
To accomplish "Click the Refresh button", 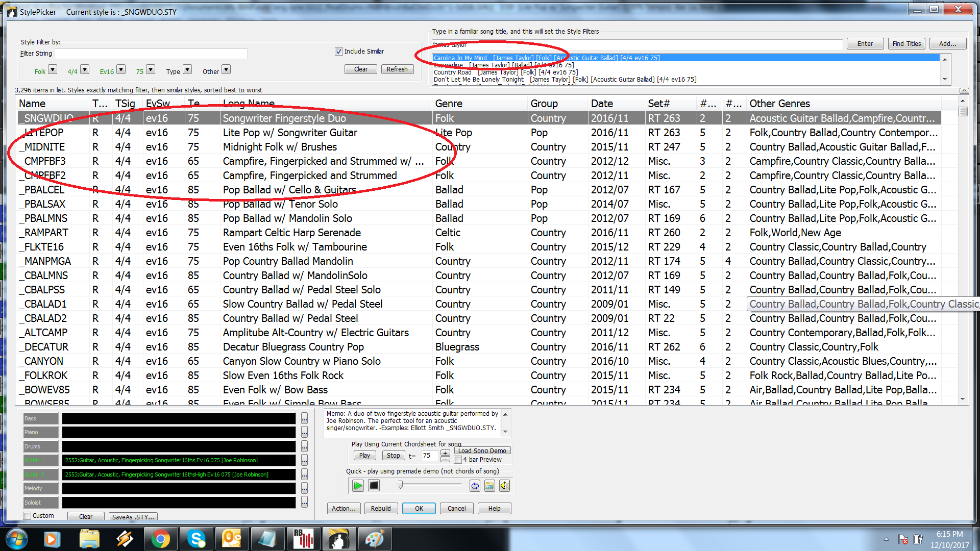I will coord(397,69).
